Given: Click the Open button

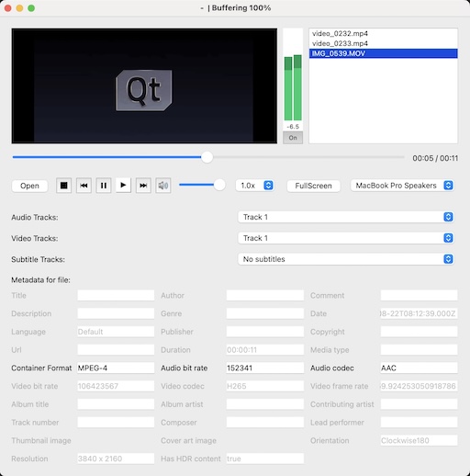Looking at the screenshot, I should pyautogui.click(x=29, y=186).
